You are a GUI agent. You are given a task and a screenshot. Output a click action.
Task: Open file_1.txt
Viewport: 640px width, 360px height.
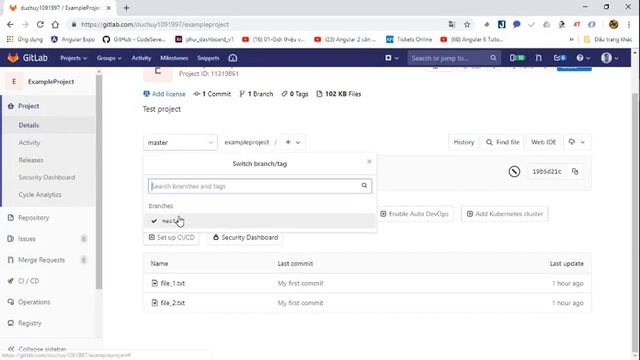tap(173, 283)
